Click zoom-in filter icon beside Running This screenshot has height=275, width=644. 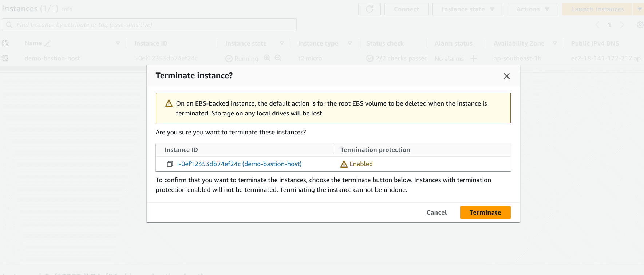tap(267, 58)
